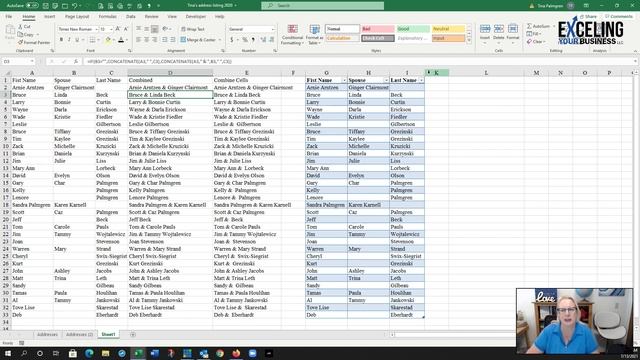Click Merge & Center
Image resolution: width=640 pixels, height=360 pixels.
tap(198, 40)
